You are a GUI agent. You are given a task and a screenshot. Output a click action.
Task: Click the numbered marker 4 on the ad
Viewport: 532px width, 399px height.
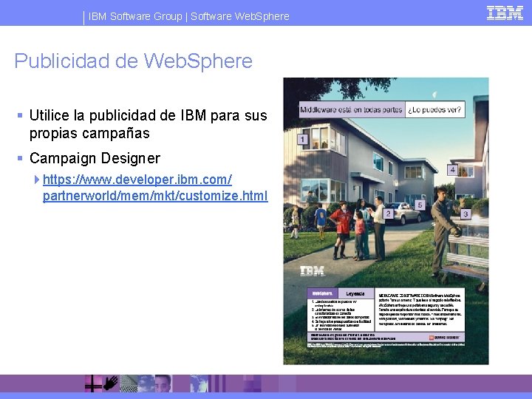coord(452,170)
